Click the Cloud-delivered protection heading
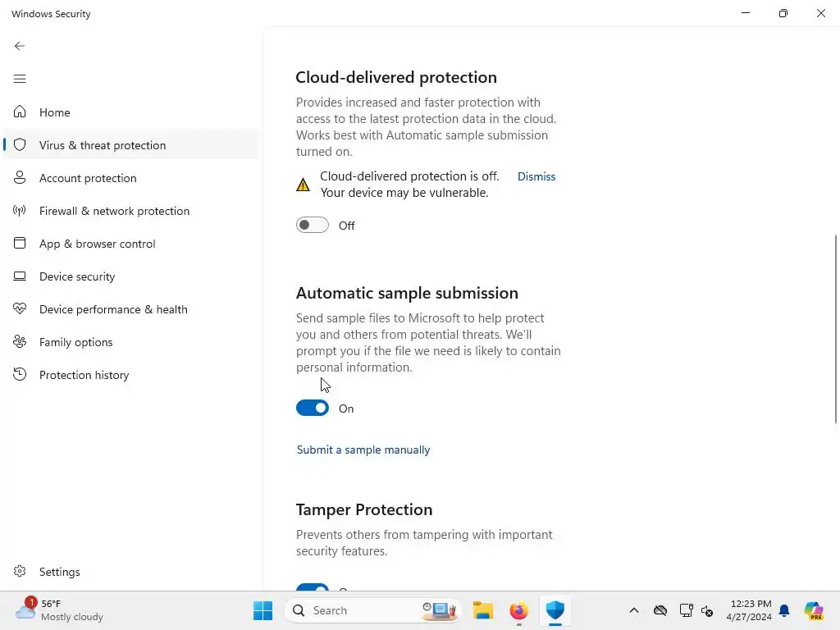Image resolution: width=840 pixels, height=630 pixels. point(396,77)
